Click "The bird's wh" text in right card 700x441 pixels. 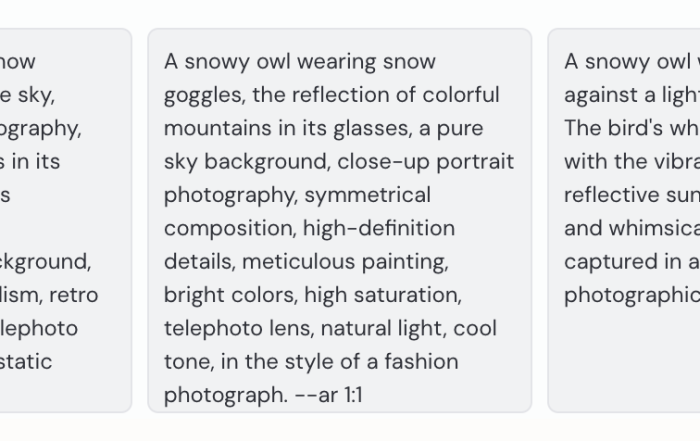pos(632,129)
